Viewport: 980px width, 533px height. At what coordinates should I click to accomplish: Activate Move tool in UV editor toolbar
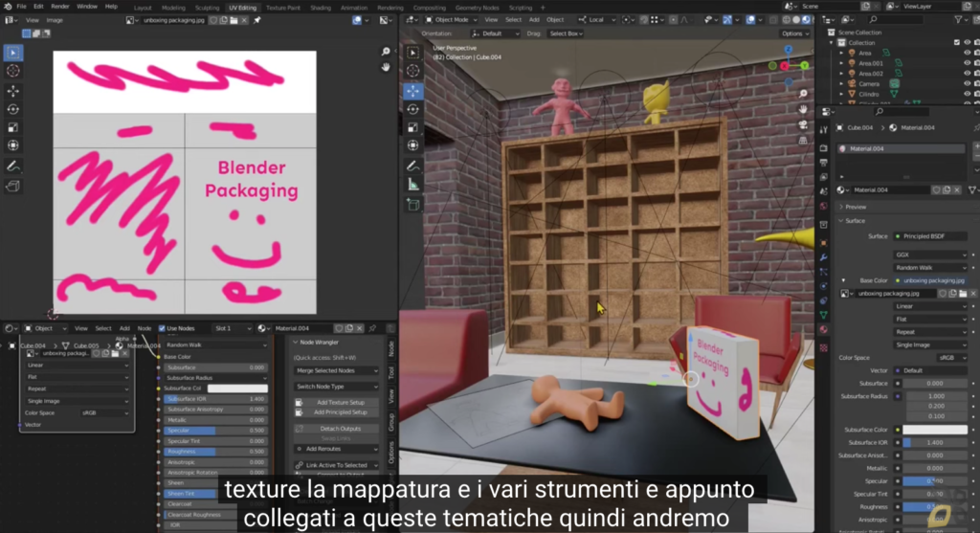pos(13,91)
